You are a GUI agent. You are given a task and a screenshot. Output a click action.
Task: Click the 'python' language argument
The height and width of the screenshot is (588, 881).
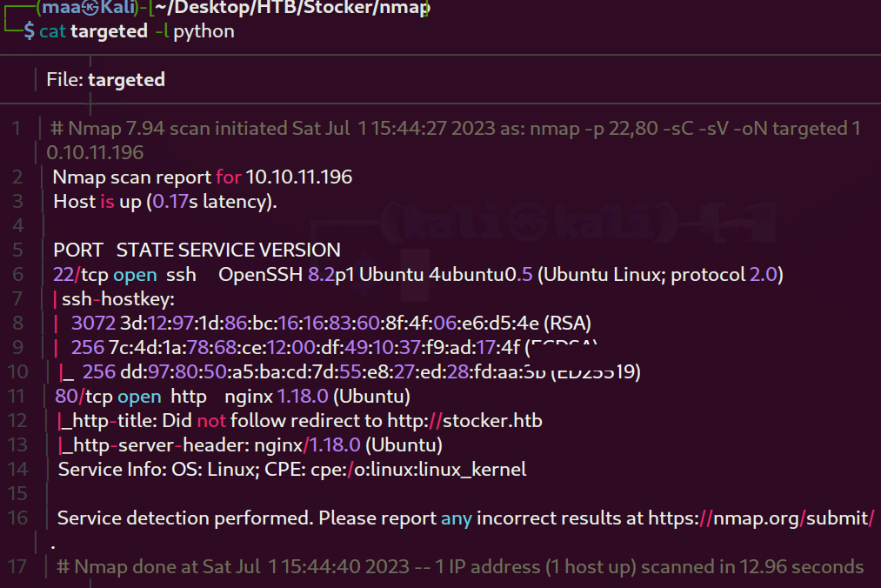pyautogui.click(x=204, y=32)
